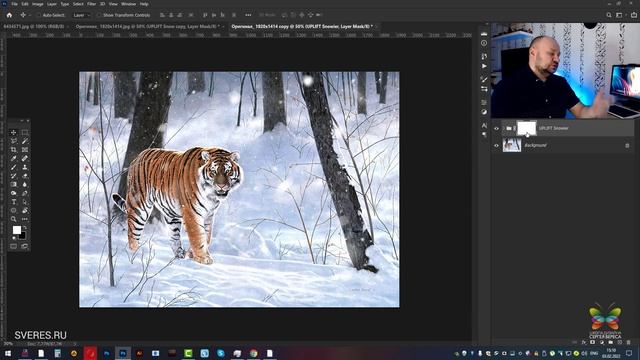Select the Background layer thumbnail
The height and width of the screenshot is (360, 640).
[x=512, y=145]
